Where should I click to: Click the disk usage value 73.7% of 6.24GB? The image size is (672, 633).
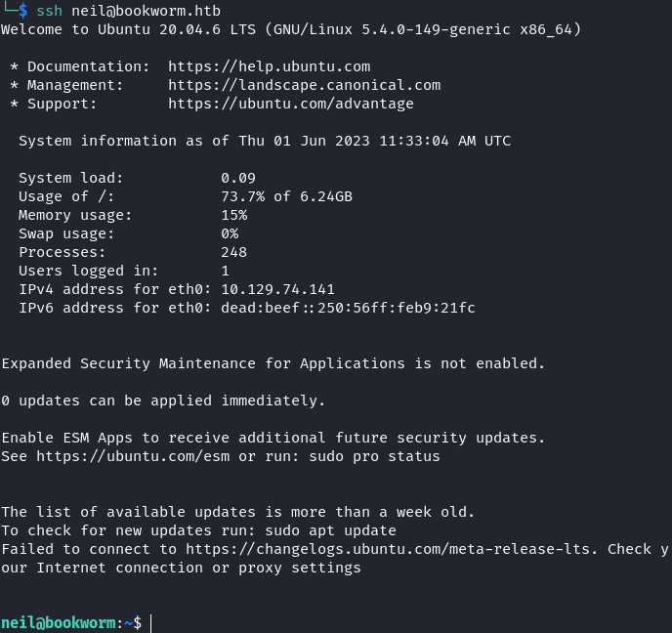click(286, 196)
